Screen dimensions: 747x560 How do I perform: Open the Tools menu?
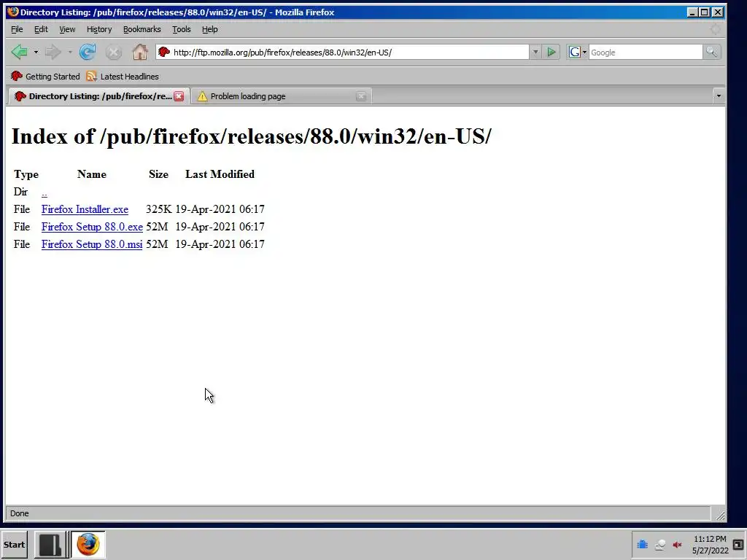tap(182, 29)
